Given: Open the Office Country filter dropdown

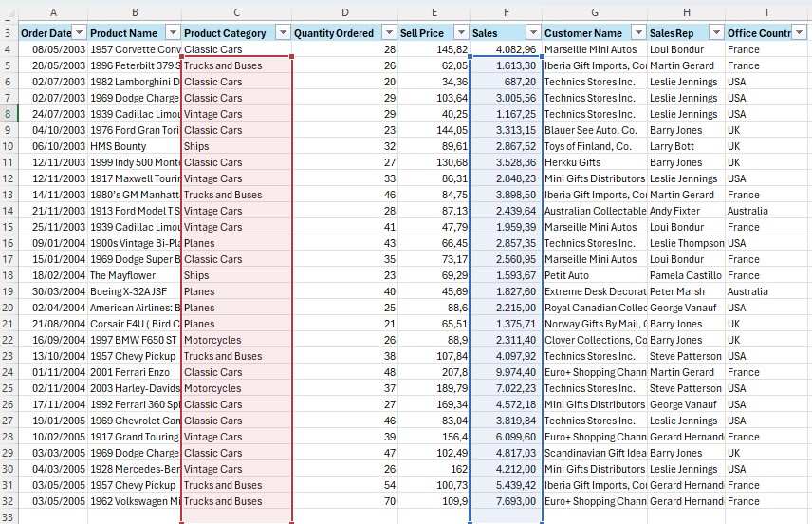Looking at the screenshot, I should pyautogui.click(x=800, y=33).
